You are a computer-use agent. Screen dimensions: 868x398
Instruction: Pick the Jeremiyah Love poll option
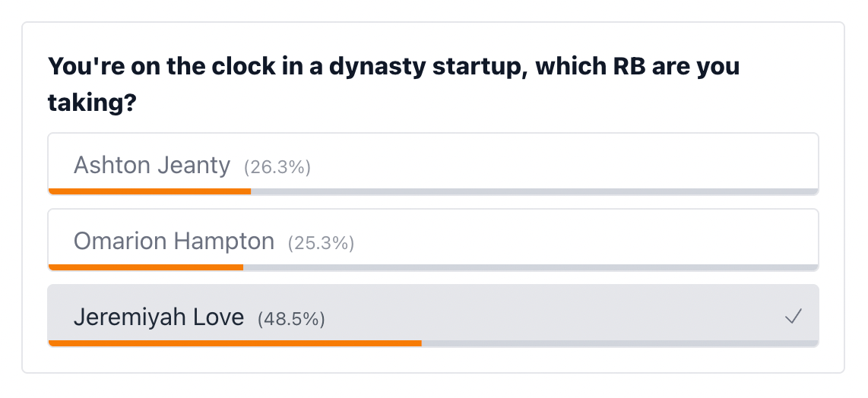[432, 316]
